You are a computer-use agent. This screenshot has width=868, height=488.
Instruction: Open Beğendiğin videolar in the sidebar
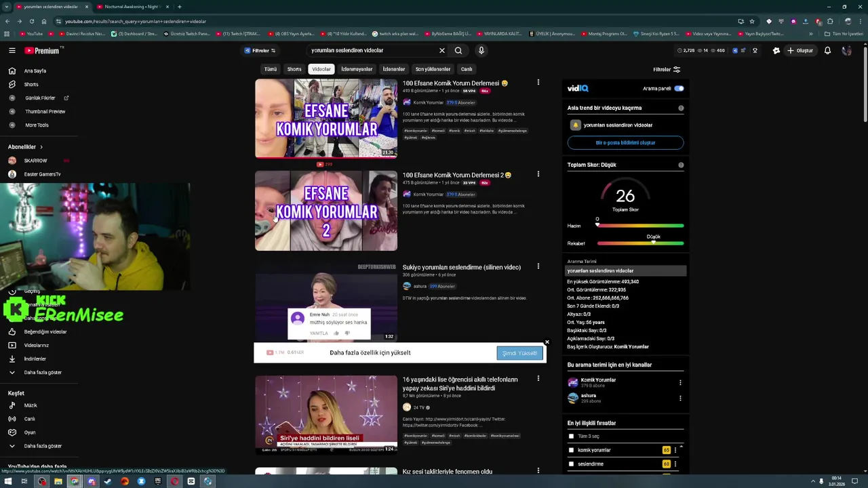pyautogui.click(x=45, y=331)
